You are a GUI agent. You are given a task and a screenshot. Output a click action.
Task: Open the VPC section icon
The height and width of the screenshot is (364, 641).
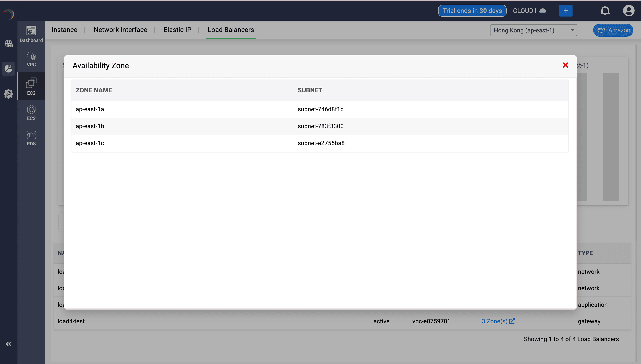pyautogui.click(x=31, y=59)
